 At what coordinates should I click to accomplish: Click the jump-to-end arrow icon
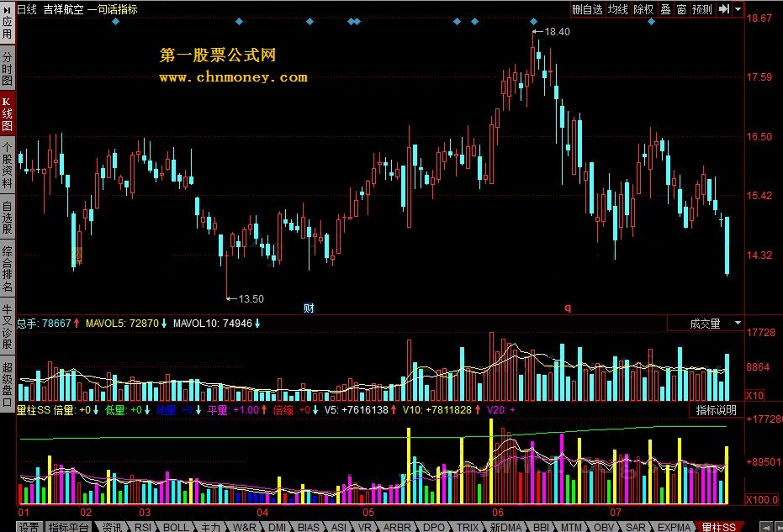(723, 9)
